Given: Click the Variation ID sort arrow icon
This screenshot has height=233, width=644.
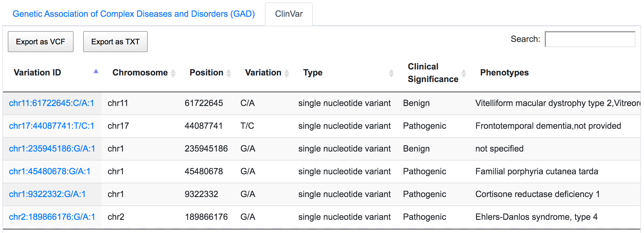Looking at the screenshot, I should pyautogui.click(x=96, y=71).
